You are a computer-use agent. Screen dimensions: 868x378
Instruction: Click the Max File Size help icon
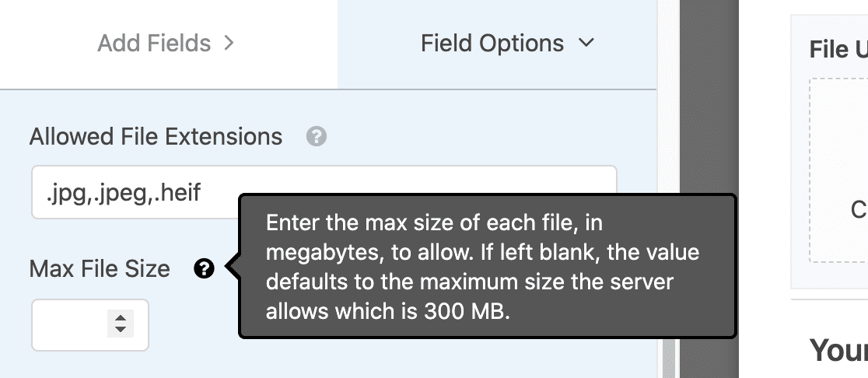204,269
